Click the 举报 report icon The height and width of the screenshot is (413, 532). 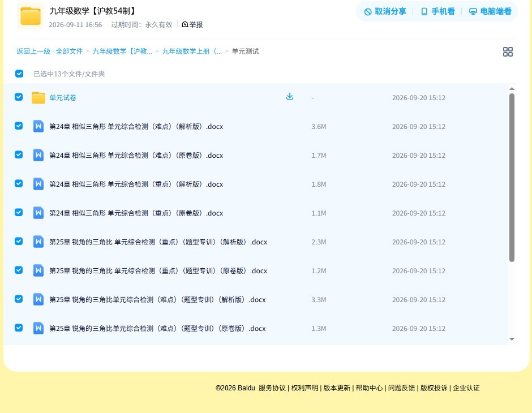(185, 24)
